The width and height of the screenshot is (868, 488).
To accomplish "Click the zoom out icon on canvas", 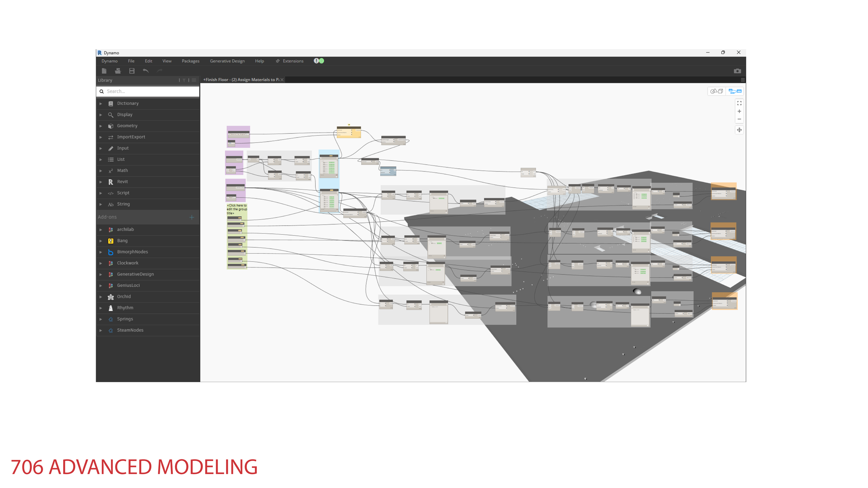I will pyautogui.click(x=739, y=119).
